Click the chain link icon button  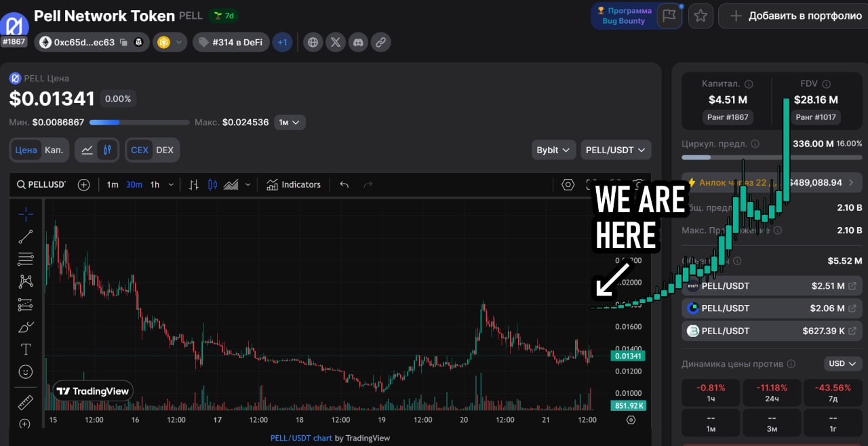click(381, 42)
